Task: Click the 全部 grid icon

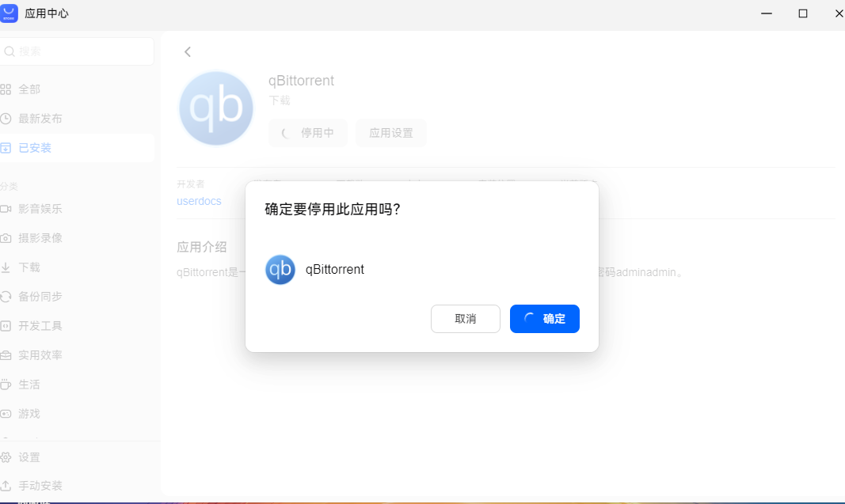Action: click(6, 89)
